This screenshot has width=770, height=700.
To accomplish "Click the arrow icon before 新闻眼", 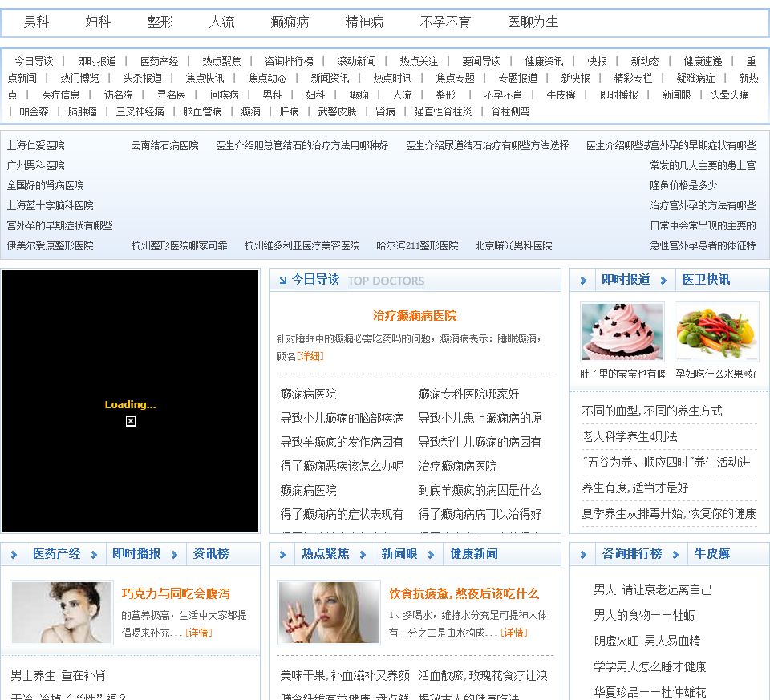I will 363,555.
